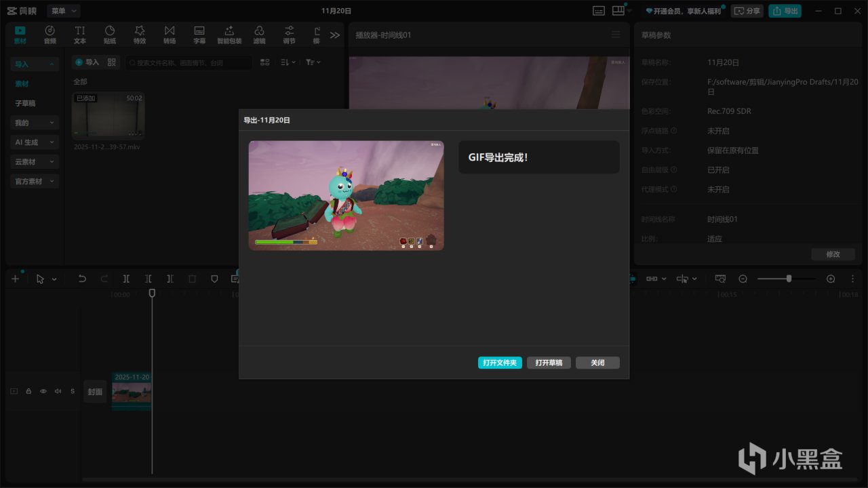
Task: Click 打开文件夹 in the export dialog
Action: pos(500,363)
